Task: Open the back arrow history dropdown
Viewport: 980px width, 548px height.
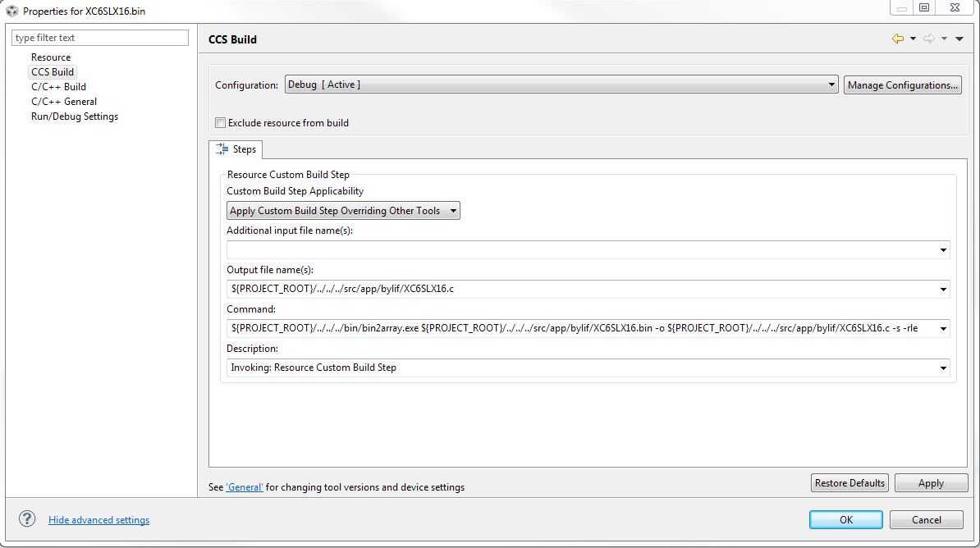Action: (913, 39)
